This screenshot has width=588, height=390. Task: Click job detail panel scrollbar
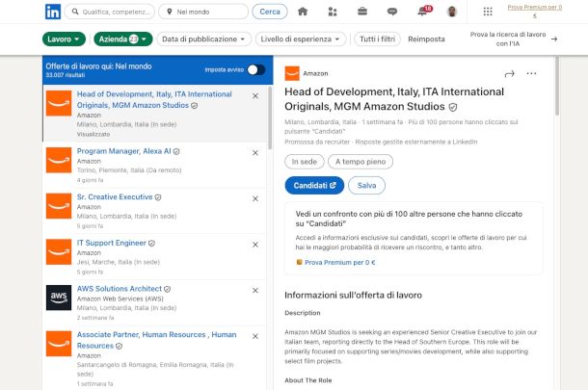[557, 86]
